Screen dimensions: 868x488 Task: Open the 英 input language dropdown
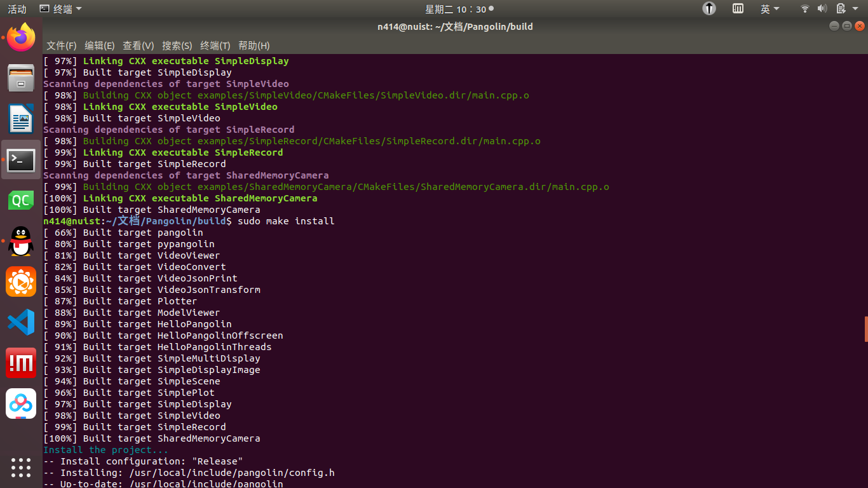pyautogui.click(x=770, y=9)
